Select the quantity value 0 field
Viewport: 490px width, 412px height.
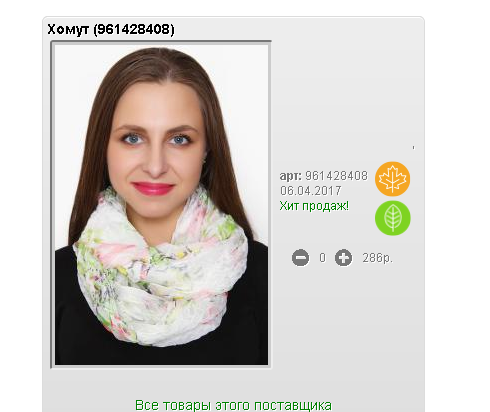[322, 258]
